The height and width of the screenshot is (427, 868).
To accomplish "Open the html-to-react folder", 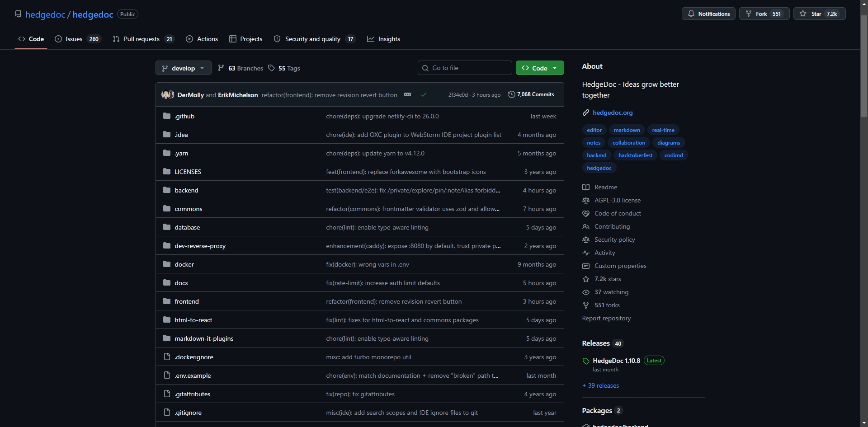I will tap(193, 320).
